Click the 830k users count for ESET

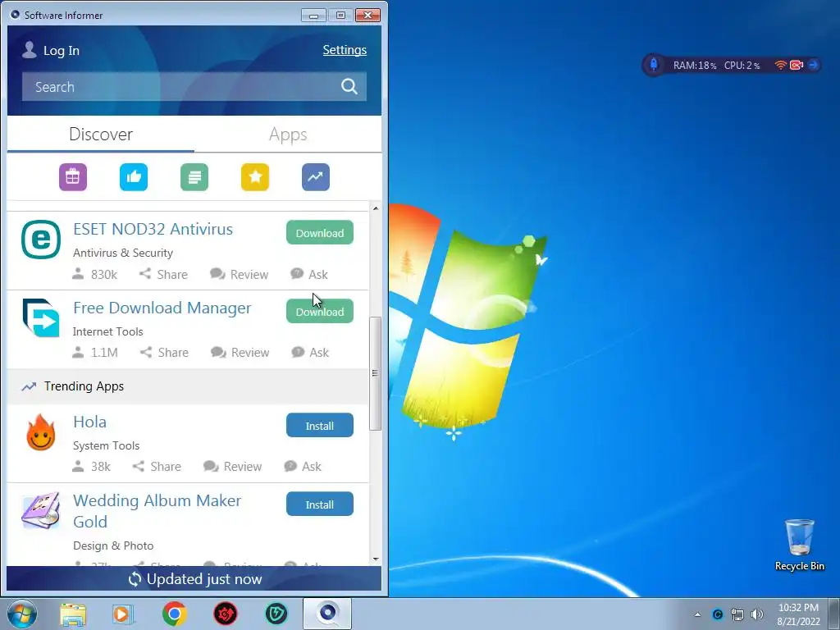[x=95, y=274]
